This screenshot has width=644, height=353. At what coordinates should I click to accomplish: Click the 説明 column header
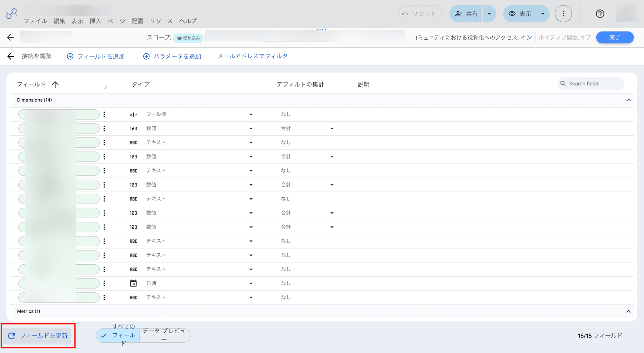pos(364,84)
